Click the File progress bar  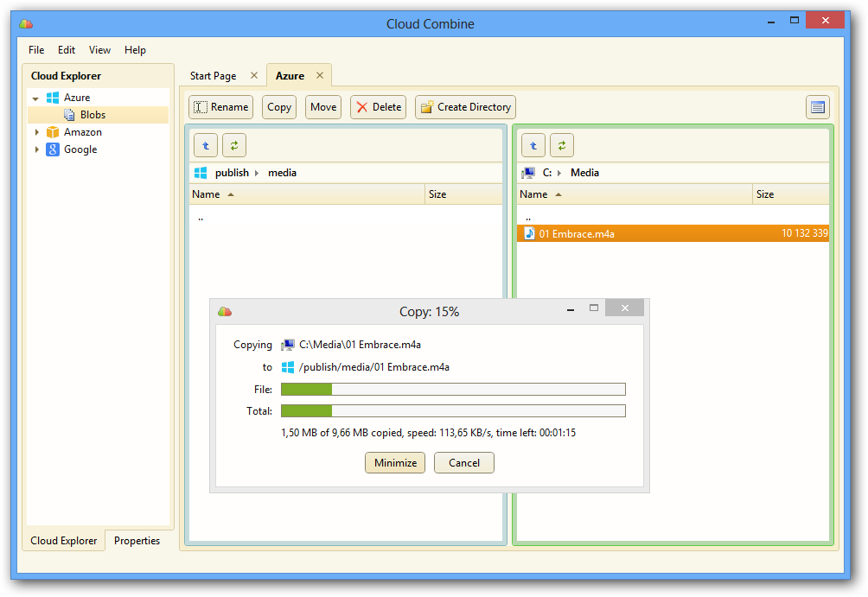(453, 390)
